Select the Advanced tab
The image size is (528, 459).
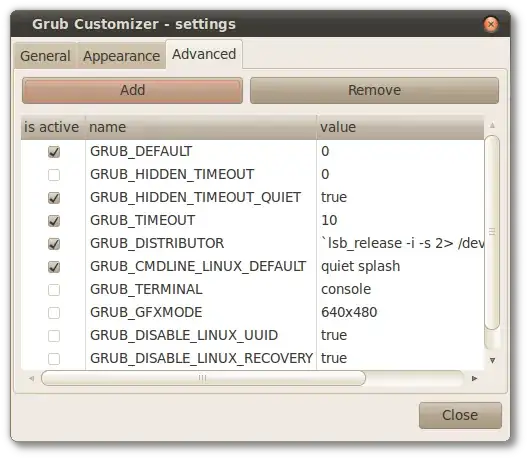[x=204, y=54]
